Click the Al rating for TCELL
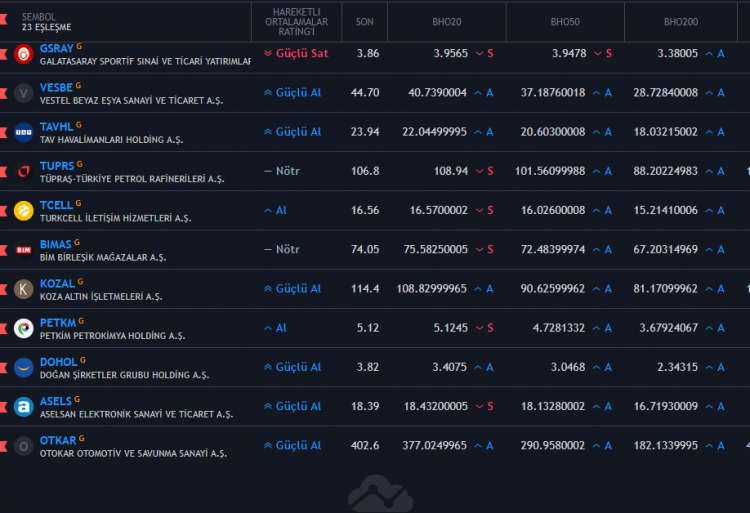The height and width of the screenshot is (513, 750). (x=275, y=210)
